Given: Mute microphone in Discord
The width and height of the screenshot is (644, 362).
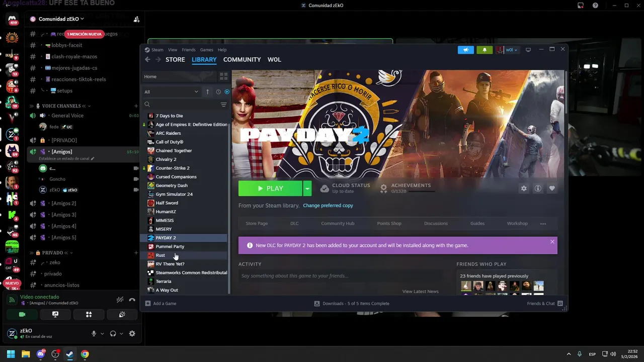Looking at the screenshot, I should click(x=94, y=333).
